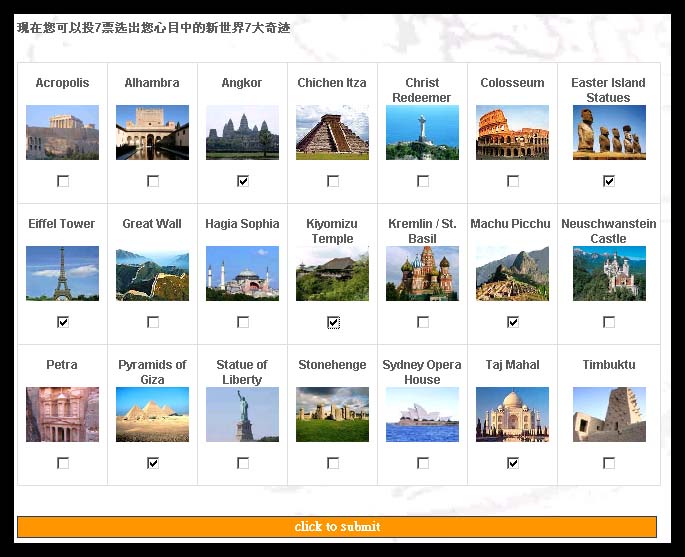Click the Eiffel Tower title text

62,224
